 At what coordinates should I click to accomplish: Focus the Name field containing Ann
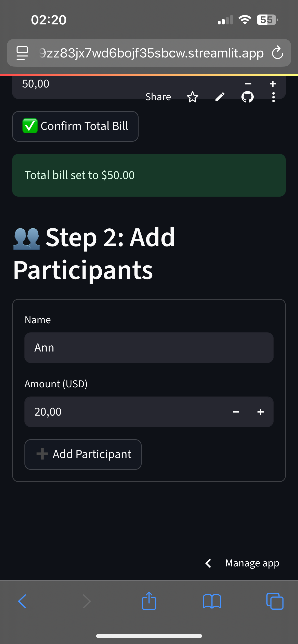[x=149, y=348]
